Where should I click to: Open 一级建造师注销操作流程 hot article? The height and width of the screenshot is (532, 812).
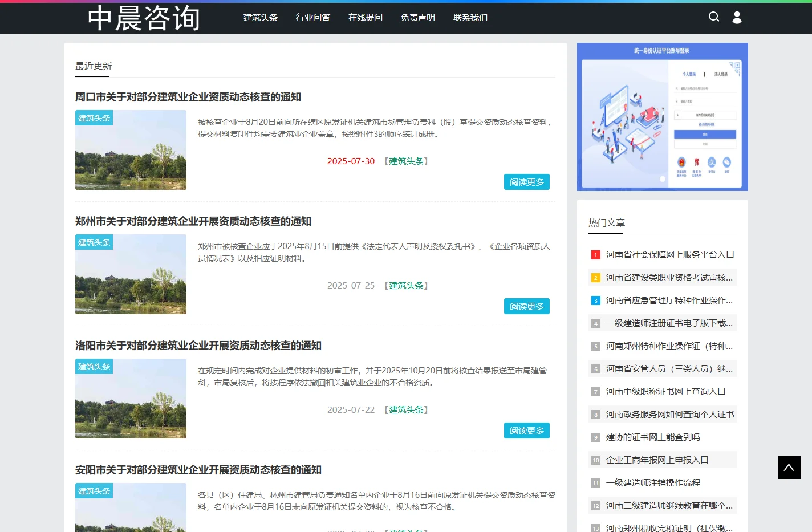tap(653, 483)
